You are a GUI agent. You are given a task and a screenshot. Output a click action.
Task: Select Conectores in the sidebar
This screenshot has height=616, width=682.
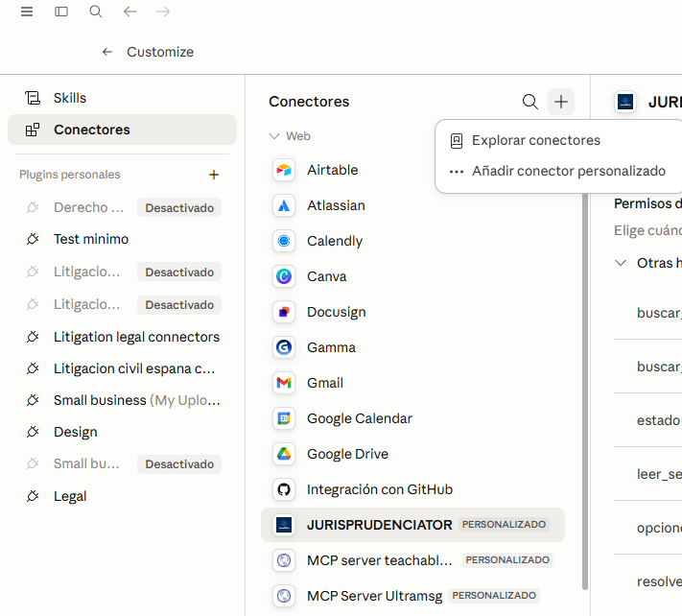(122, 130)
